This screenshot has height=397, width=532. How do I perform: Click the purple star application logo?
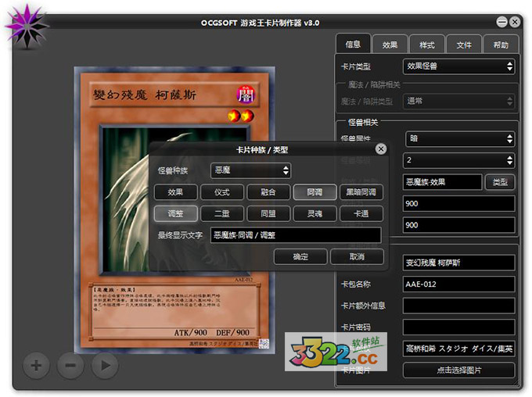click(27, 27)
